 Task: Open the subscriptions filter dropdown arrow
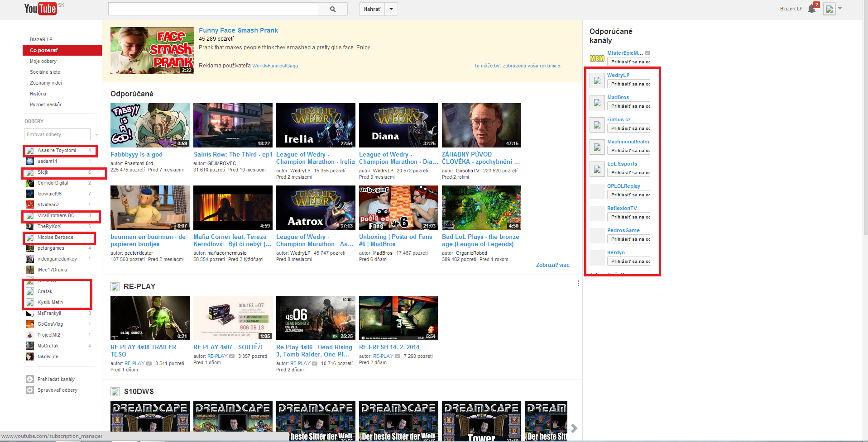pos(96,135)
